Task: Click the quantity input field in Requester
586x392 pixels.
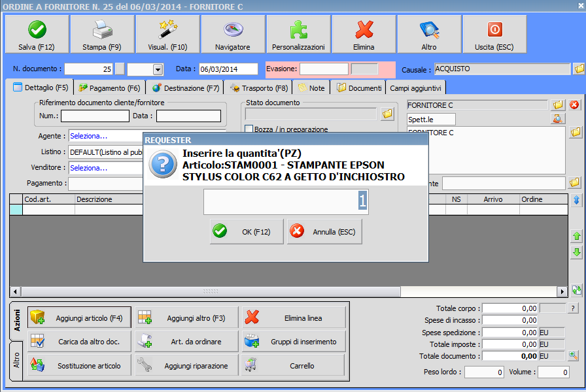Action: [x=286, y=202]
